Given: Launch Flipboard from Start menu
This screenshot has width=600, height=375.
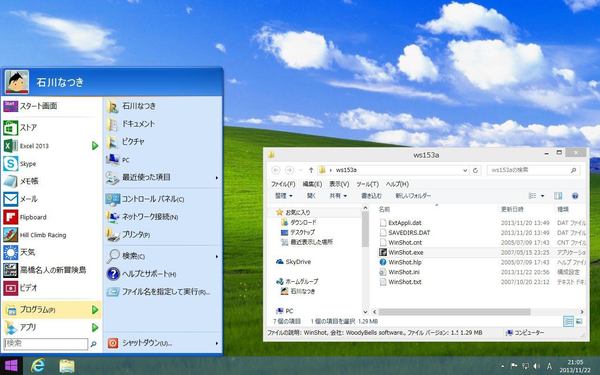Looking at the screenshot, I should pyautogui.click(x=51, y=217).
